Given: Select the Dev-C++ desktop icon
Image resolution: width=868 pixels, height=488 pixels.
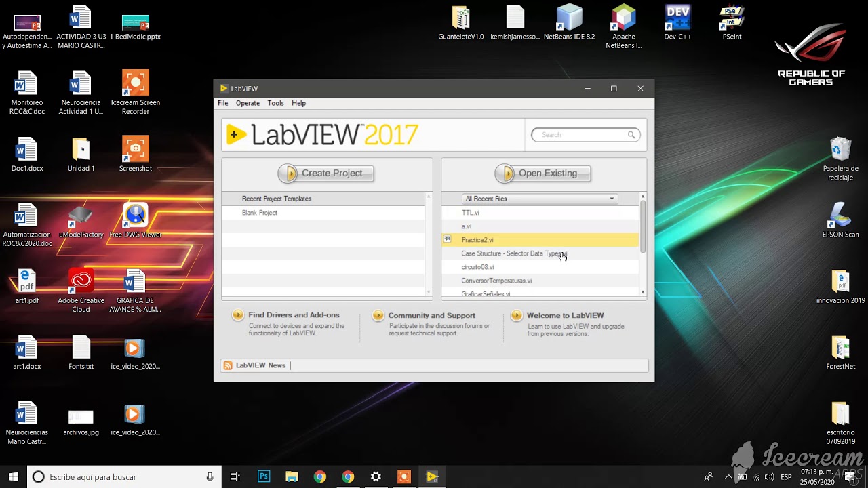Looking at the screenshot, I should click(677, 22).
